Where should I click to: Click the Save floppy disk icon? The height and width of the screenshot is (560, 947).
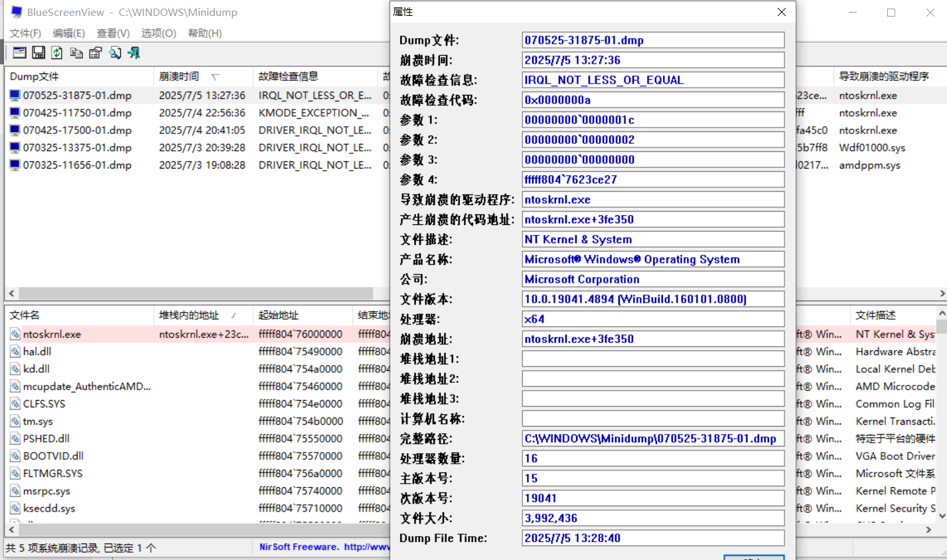[x=38, y=53]
